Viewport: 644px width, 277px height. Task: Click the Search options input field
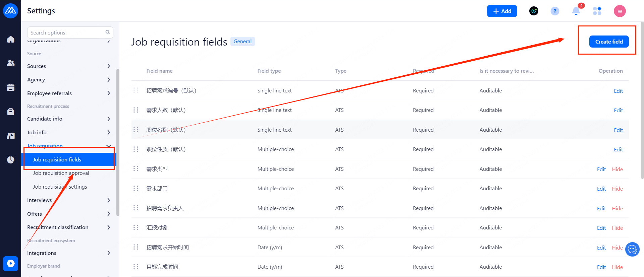click(x=67, y=32)
